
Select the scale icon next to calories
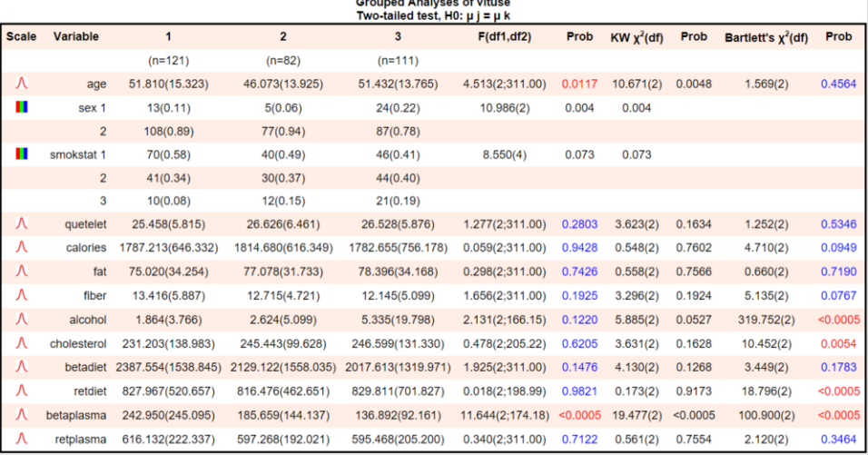click(22, 247)
